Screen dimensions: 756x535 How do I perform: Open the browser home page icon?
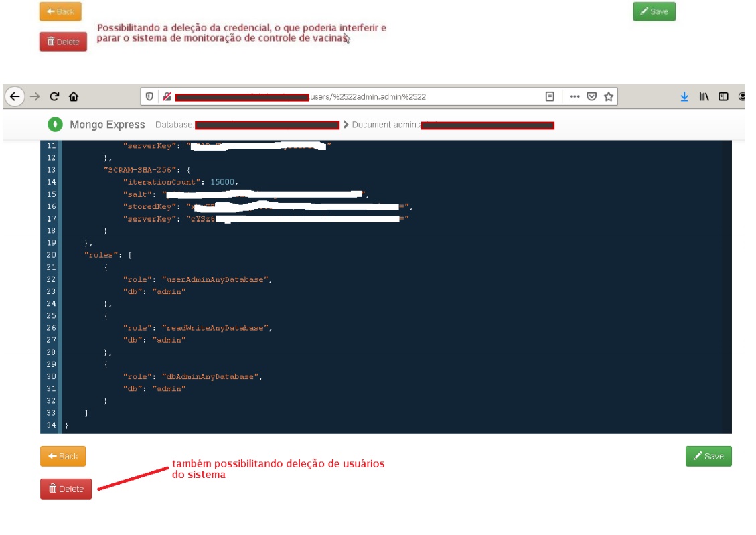coord(73,96)
